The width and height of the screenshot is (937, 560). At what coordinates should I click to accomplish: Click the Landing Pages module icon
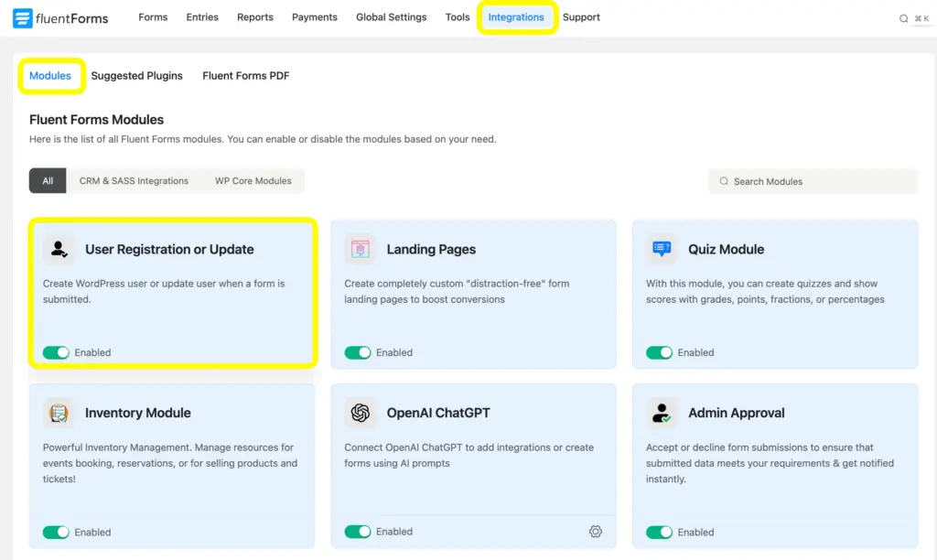click(361, 249)
